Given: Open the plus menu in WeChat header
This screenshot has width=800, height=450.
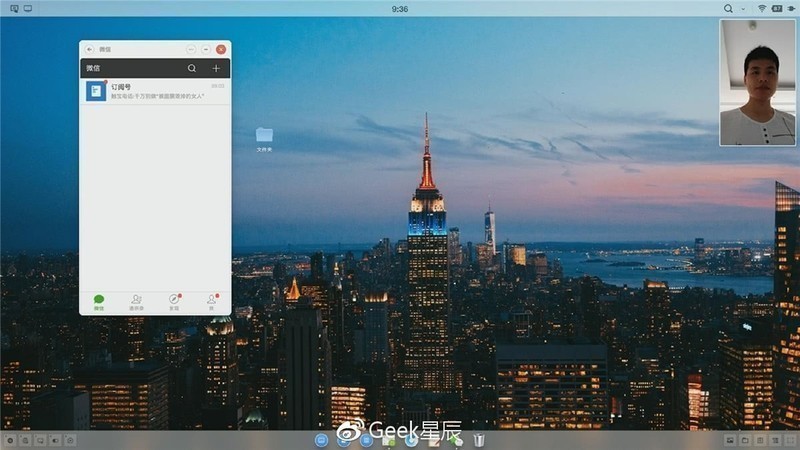Looking at the screenshot, I should (x=216, y=68).
